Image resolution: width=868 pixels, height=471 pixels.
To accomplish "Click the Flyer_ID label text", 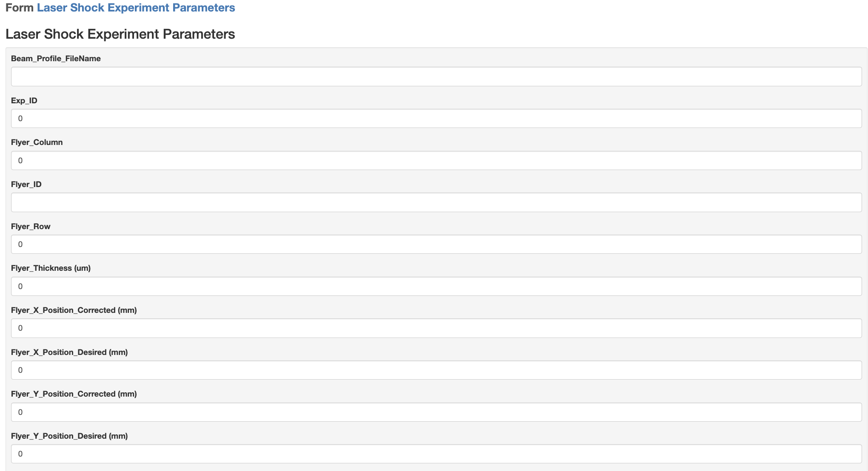I will (x=26, y=184).
